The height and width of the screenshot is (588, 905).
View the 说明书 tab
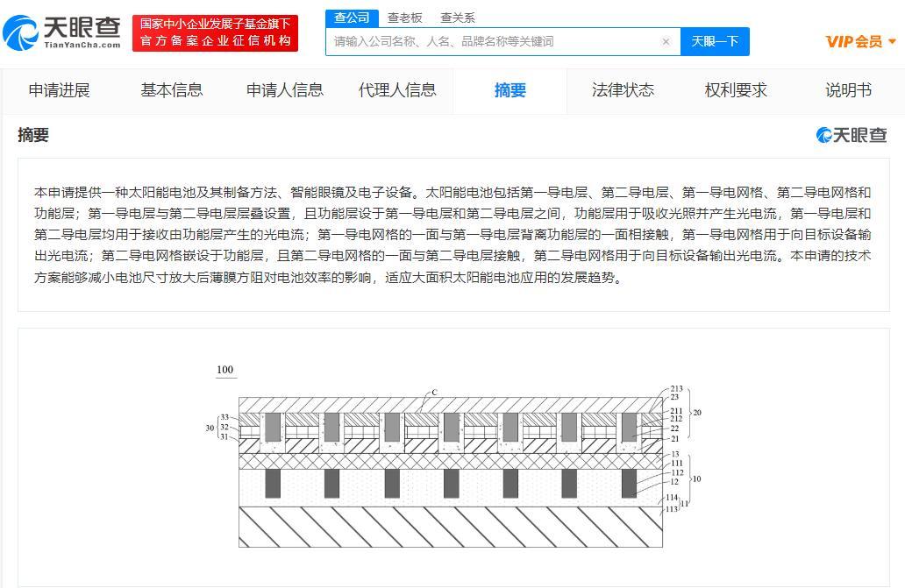pyautogui.click(x=848, y=90)
